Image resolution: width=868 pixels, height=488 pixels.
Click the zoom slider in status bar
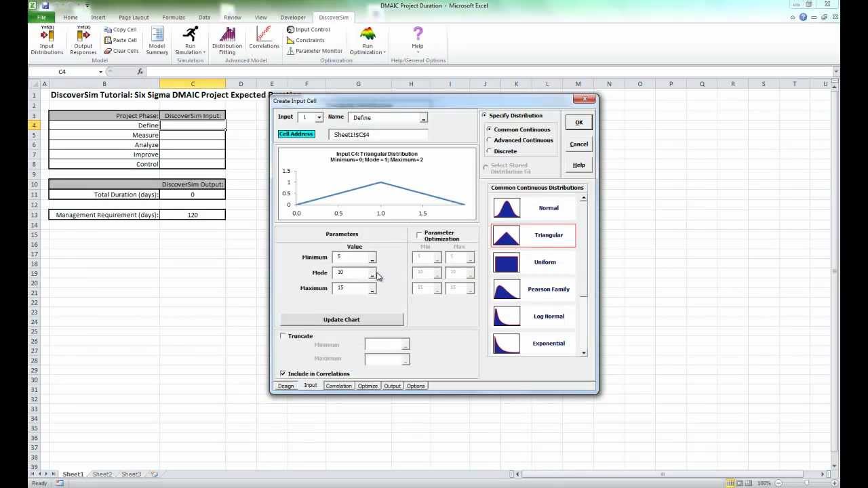[x=807, y=483]
